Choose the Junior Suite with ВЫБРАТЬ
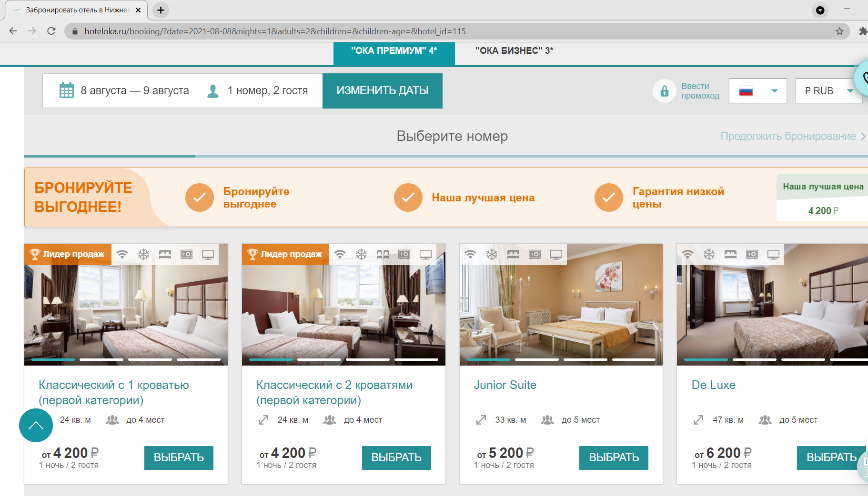This screenshot has height=496, width=868. tap(614, 457)
